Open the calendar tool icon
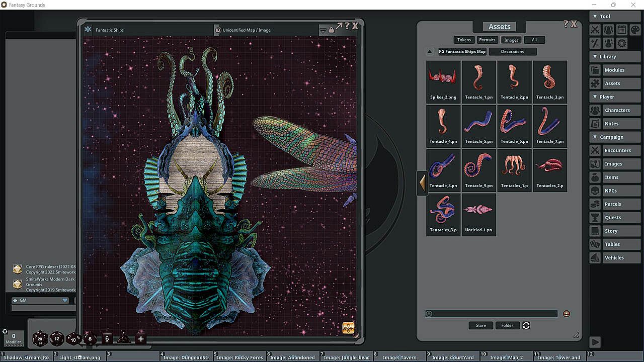644x362 pixels. point(621,30)
